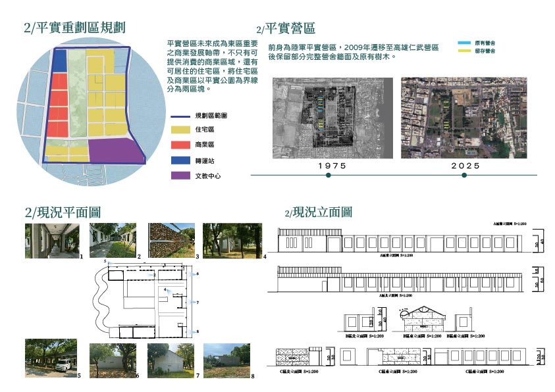Open the 1975 black-and-white aerial photo

[x=332, y=118]
